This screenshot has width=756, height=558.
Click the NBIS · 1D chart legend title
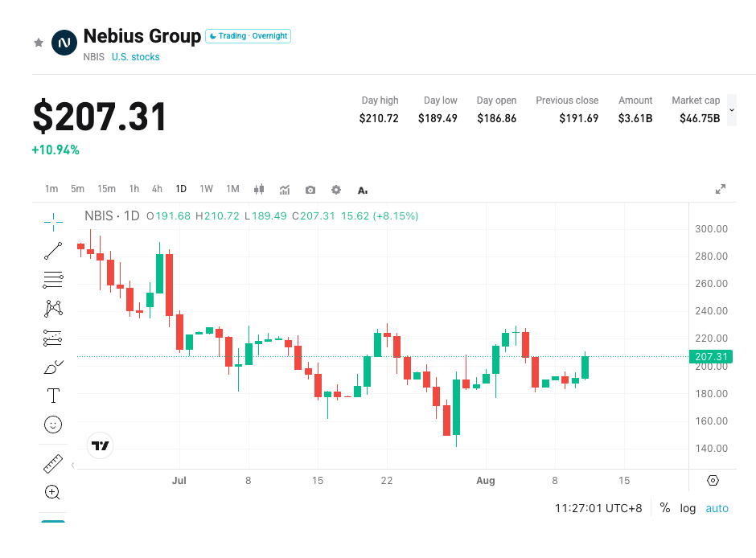coord(112,215)
